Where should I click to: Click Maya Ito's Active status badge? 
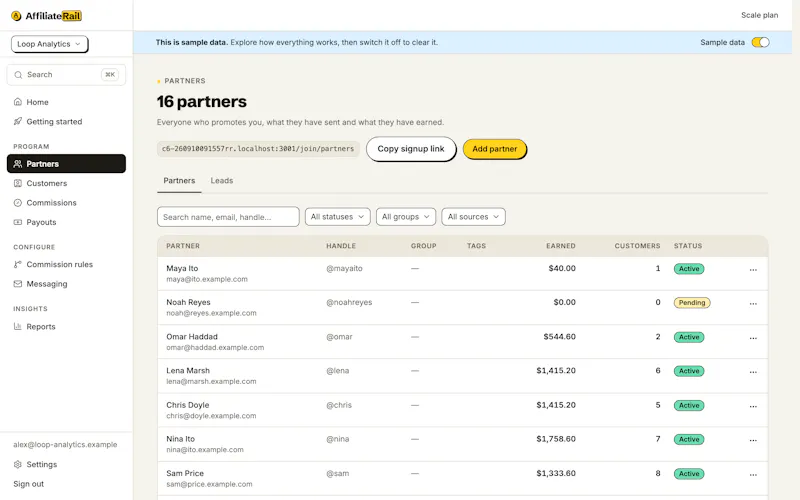[689, 269]
